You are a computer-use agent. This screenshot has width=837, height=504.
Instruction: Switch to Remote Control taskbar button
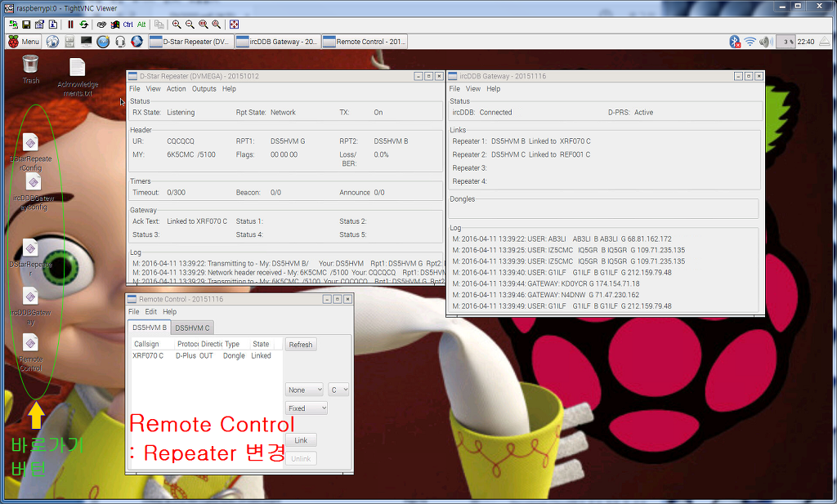[x=365, y=42]
